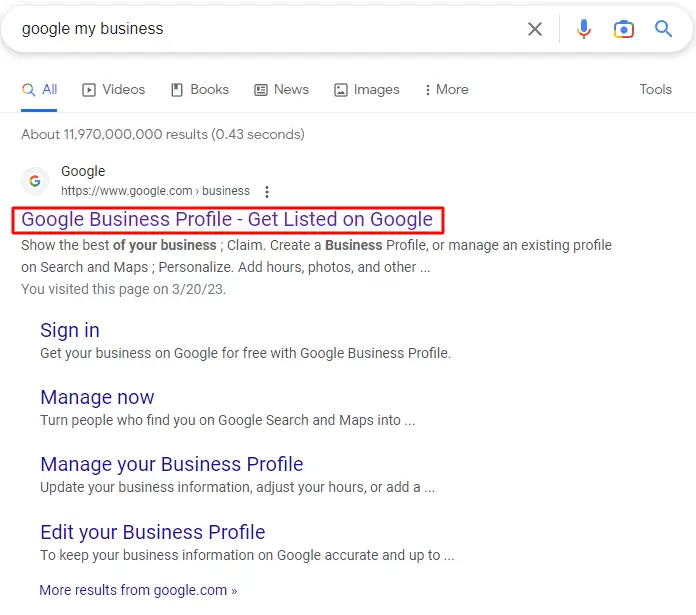Open Edit your Business Profile link
Viewport: 696px width, 615px height.
(152, 532)
